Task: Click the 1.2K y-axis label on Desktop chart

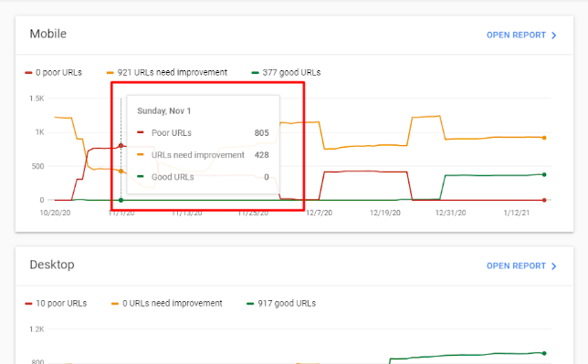Action: click(x=37, y=329)
